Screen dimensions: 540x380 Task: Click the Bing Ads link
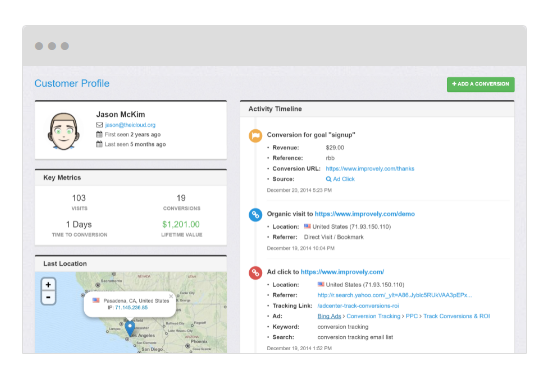pos(329,316)
